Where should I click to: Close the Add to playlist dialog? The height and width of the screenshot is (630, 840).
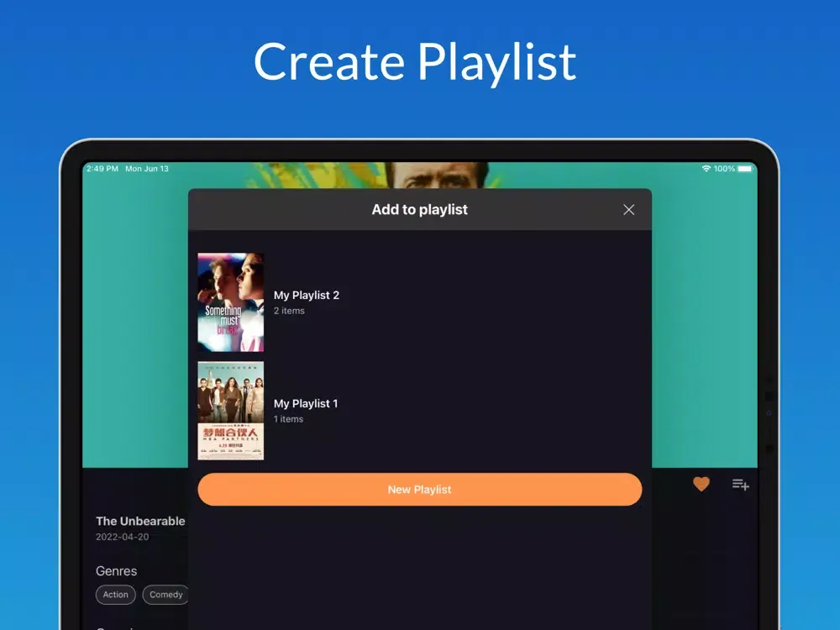point(628,209)
